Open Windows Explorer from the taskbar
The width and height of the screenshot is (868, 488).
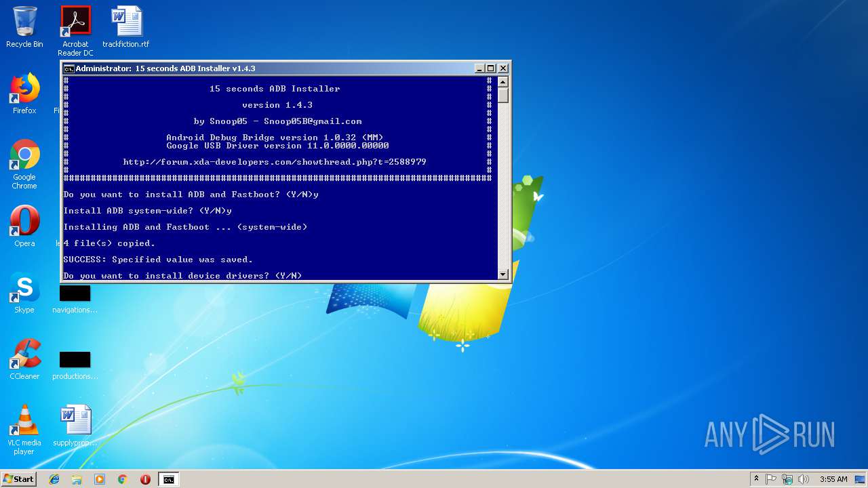pyautogui.click(x=77, y=479)
